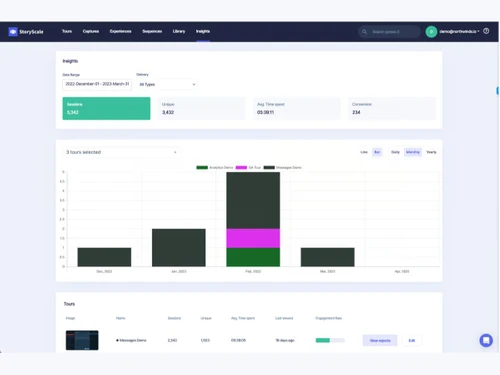Open the Captures tab
This screenshot has height=375, width=500.
point(91,31)
